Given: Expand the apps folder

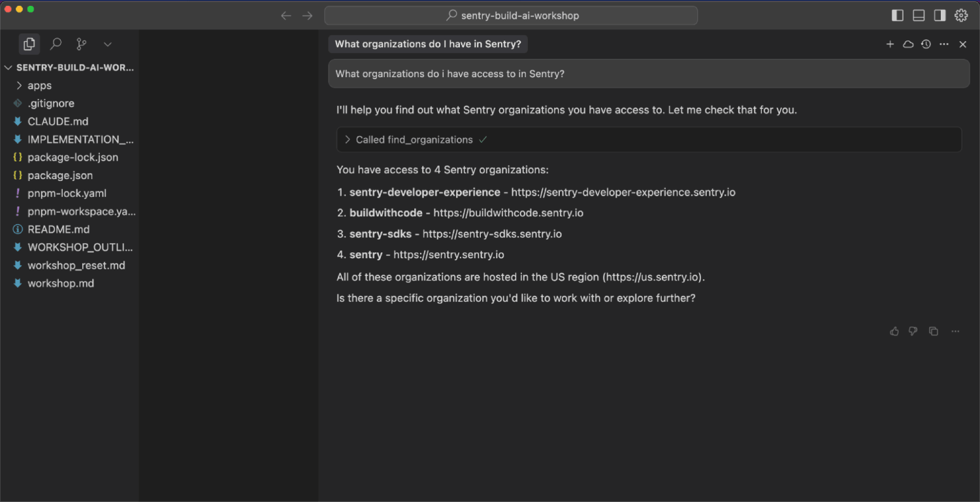Looking at the screenshot, I should (39, 86).
